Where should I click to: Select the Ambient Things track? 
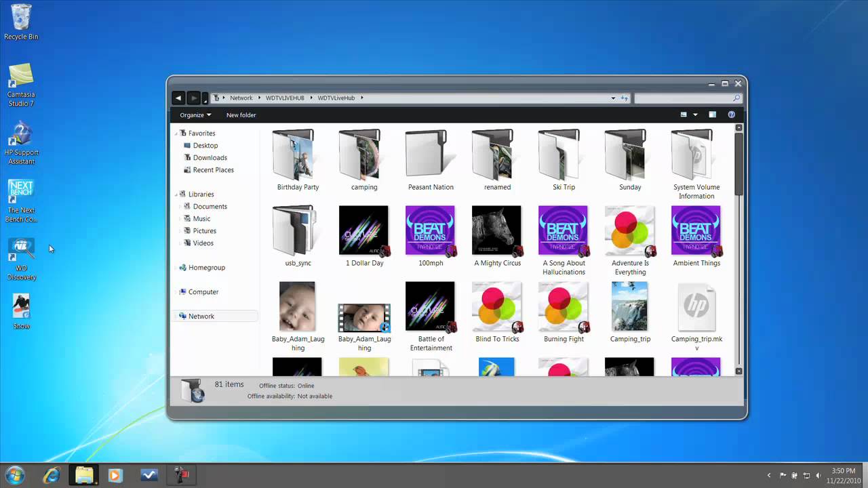(696, 230)
